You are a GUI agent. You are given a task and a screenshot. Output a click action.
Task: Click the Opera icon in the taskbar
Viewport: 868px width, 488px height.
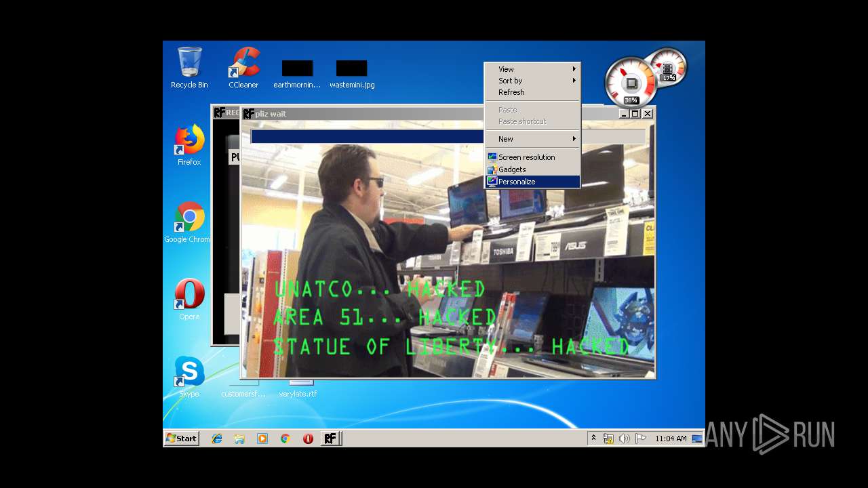click(308, 439)
